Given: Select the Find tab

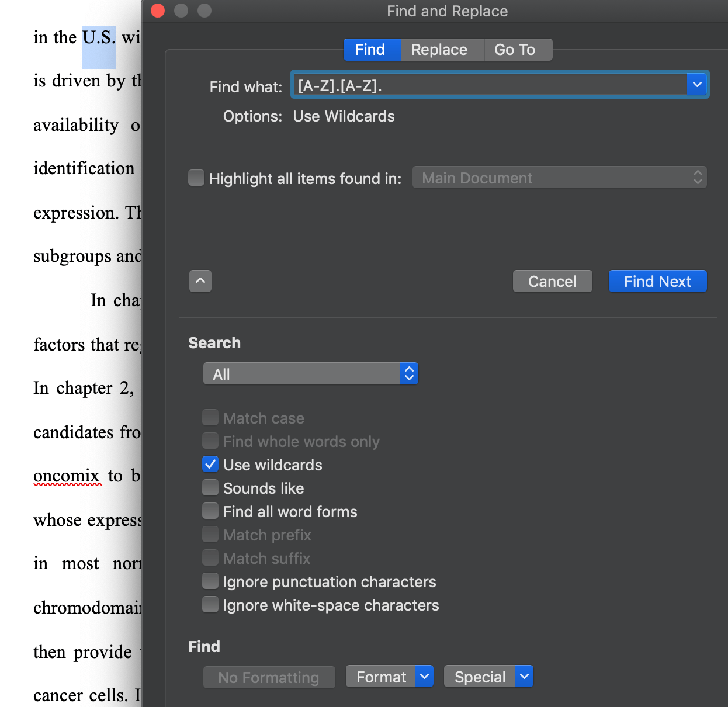Looking at the screenshot, I should coord(370,50).
